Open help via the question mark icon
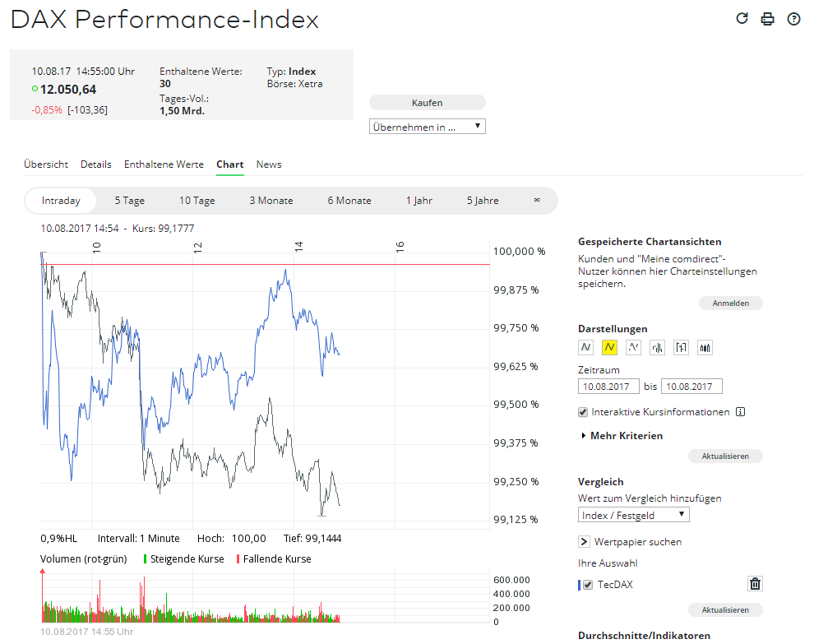Screen dimensions: 814x644 (793, 19)
